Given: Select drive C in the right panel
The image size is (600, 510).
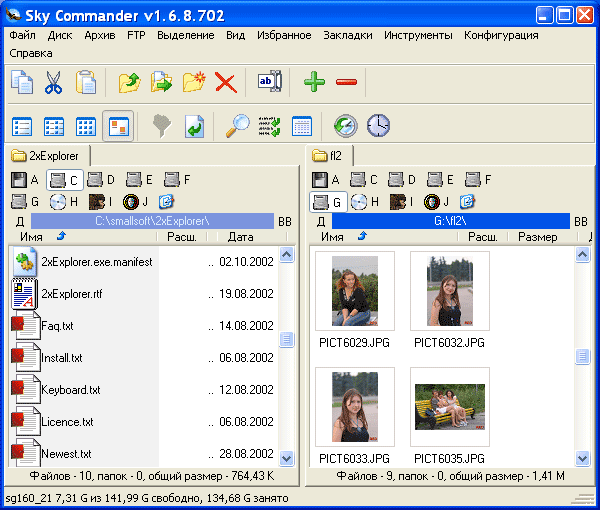Looking at the screenshot, I should 364,180.
